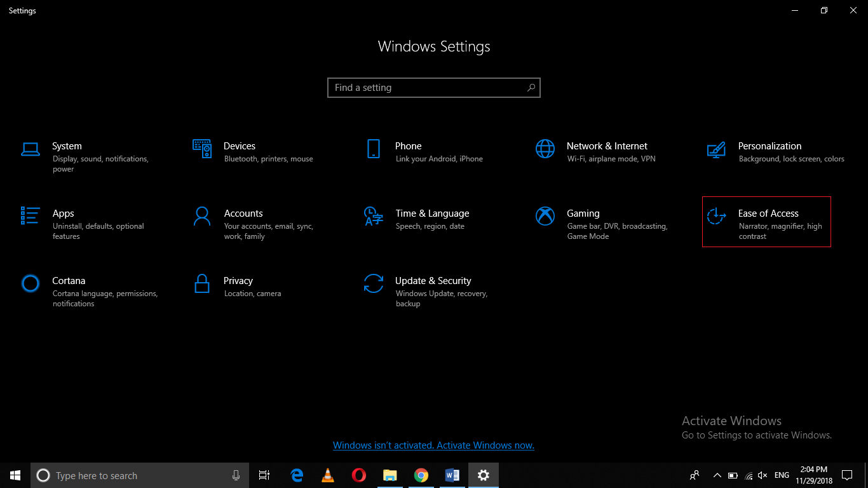The image size is (868, 488).
Task: Open the System settings laptop icon
Action: coord(31,149)
